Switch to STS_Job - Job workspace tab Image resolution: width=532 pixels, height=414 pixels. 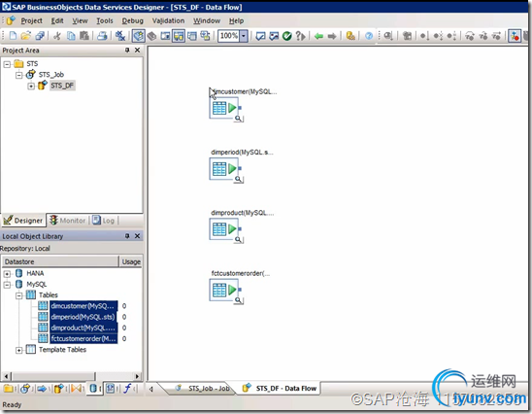[x=203, y=388]
